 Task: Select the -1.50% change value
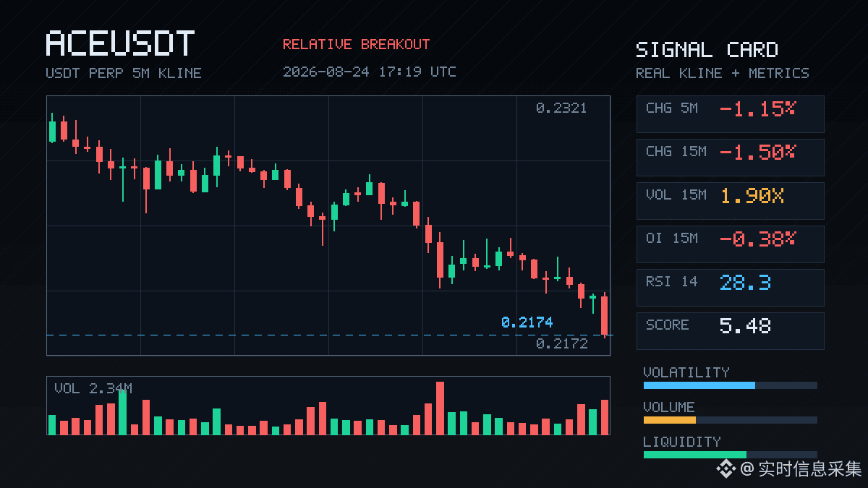[x=757, y=153]
